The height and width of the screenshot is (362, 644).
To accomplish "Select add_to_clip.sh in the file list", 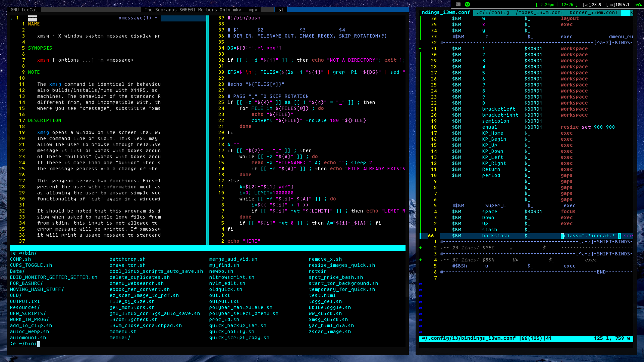I will click(x=31, y=326).
